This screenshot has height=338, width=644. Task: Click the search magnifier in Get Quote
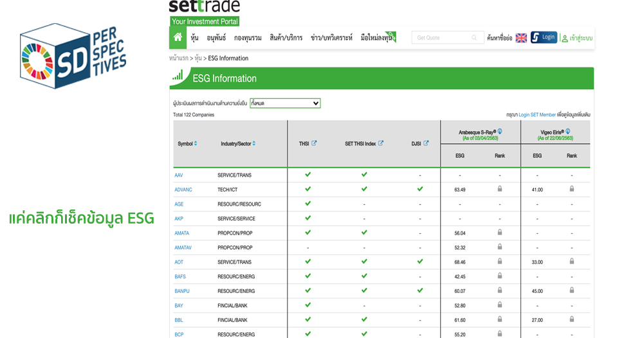[474, 38]
